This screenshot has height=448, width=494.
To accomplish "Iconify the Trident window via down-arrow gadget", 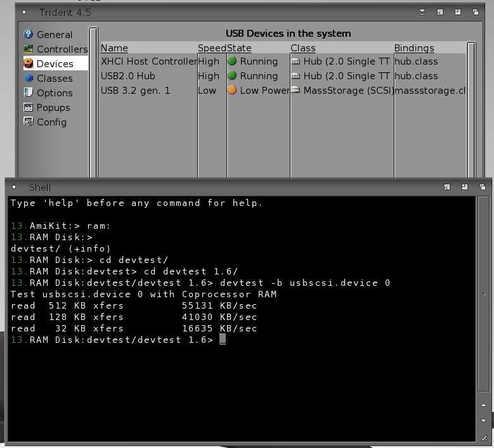I will point(422,12).
